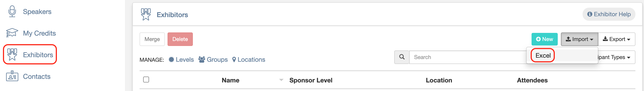Click the New exhibitor button
Screen dimensions: 644x91
544,39
